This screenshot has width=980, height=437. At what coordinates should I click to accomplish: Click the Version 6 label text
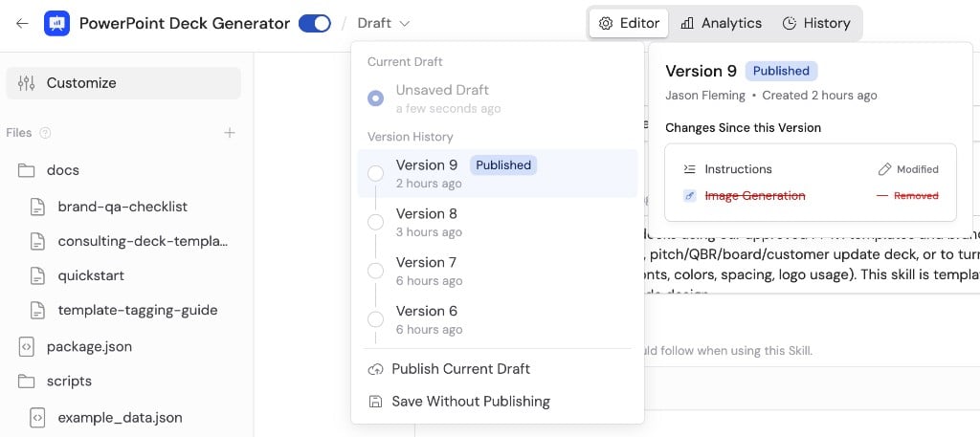[x=426, y=312]
